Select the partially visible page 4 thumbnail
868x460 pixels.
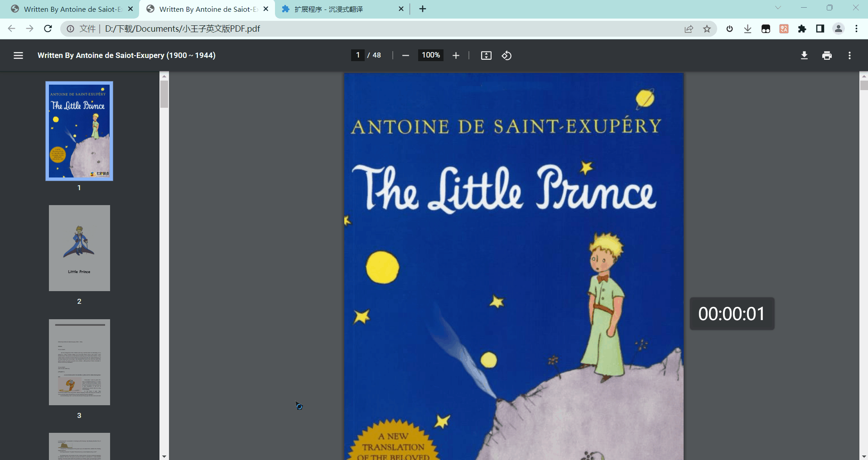click(x=79, y=446)
